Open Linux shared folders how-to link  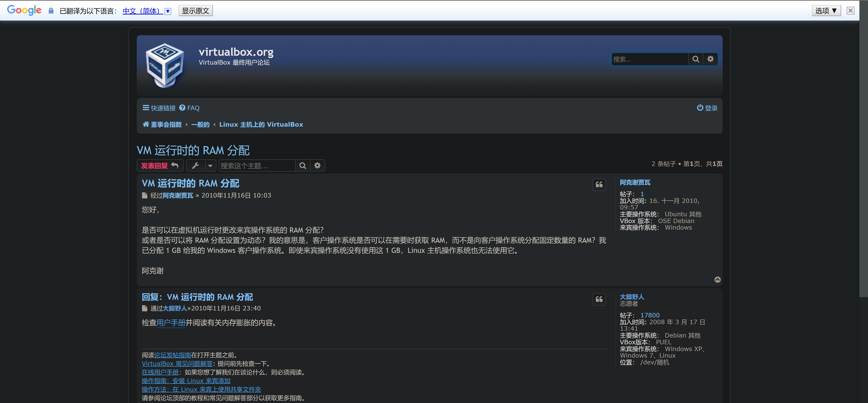[201, 389]
